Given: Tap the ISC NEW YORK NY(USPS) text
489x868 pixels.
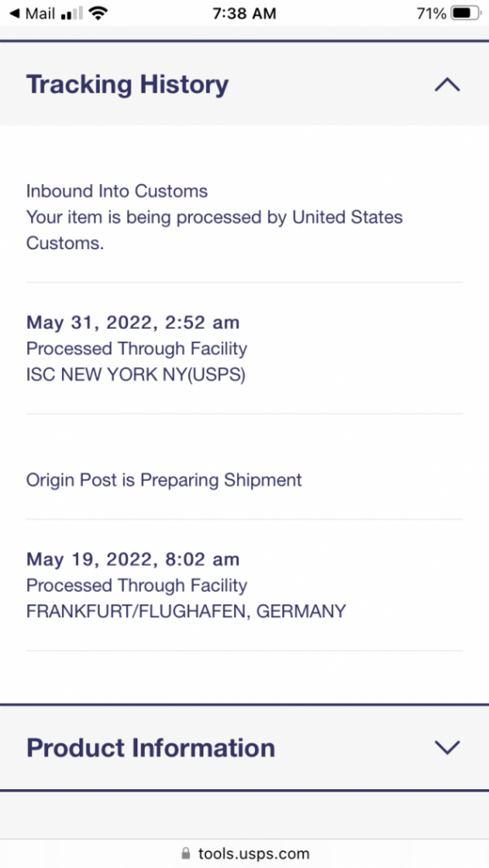Looking at the screenshot, I should point(136,375).
